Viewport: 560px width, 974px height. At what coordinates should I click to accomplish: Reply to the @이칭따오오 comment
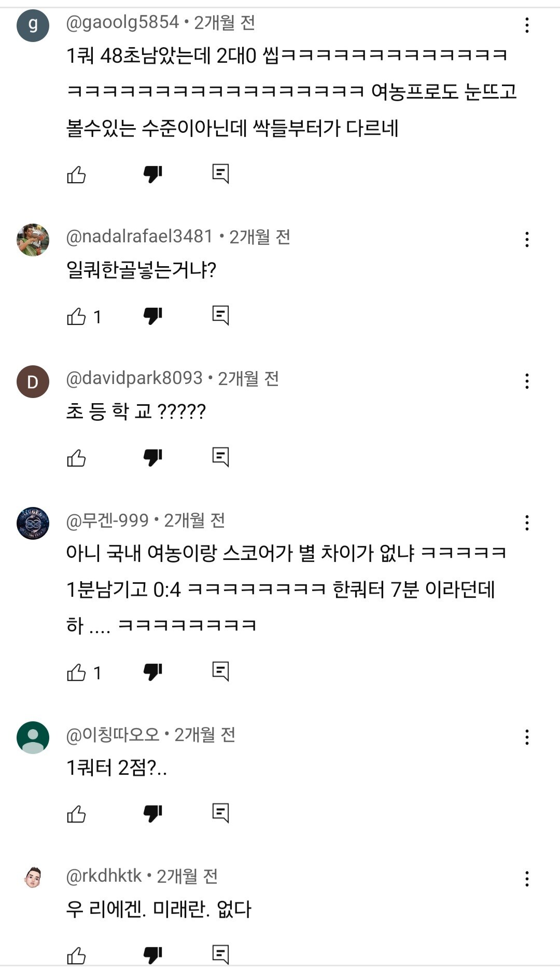[x=220, y=813]
